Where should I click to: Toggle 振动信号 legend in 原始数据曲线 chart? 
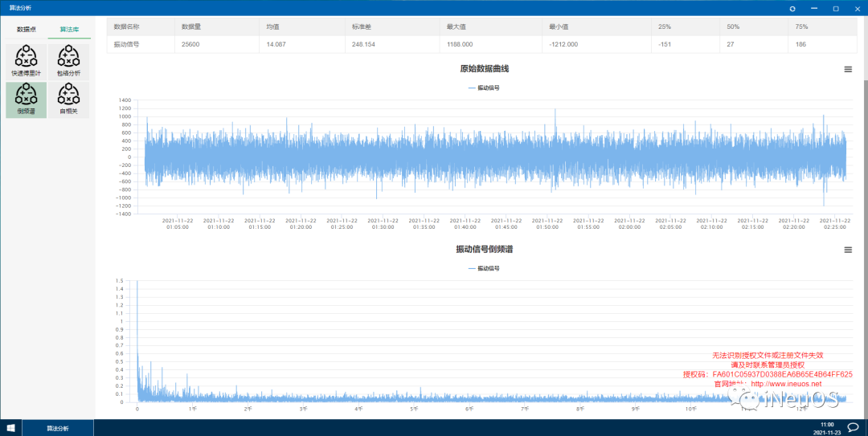click(484, 88)
